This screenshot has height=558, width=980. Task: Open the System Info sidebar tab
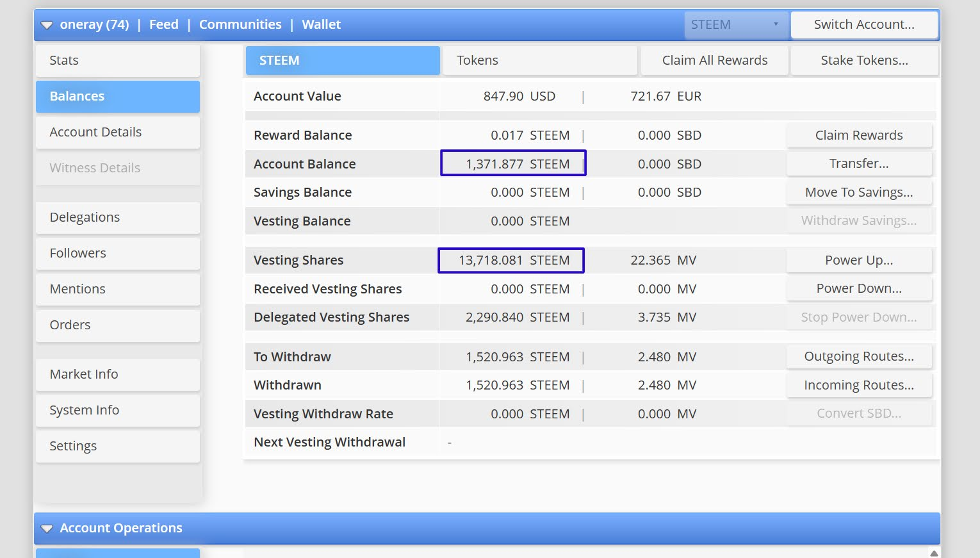118,411
